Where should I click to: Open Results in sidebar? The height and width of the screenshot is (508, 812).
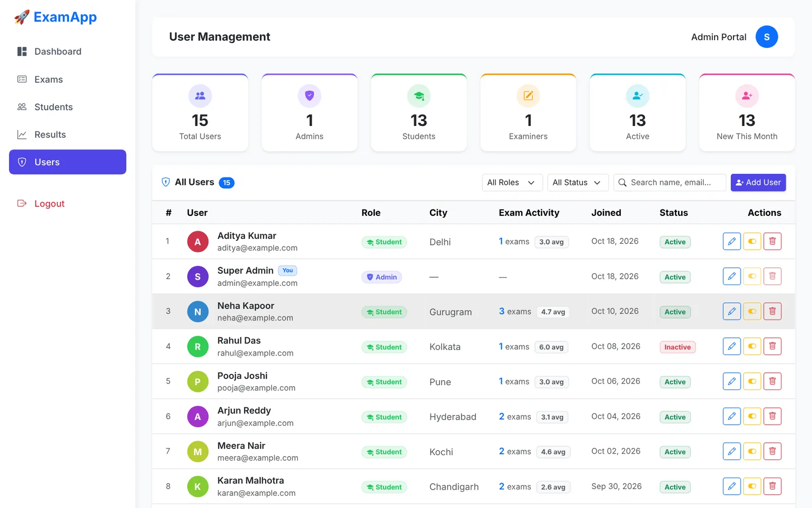tap(67, 135)
